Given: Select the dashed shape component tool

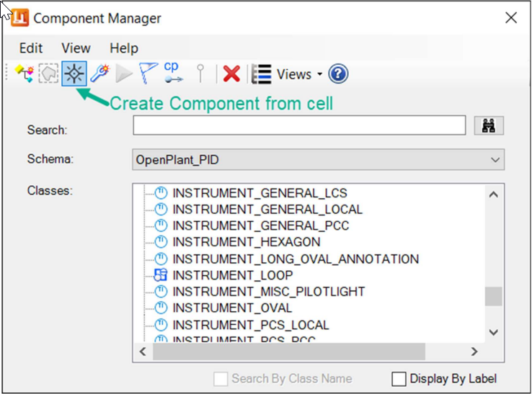Looking at the screenshot, I should 48,73.
